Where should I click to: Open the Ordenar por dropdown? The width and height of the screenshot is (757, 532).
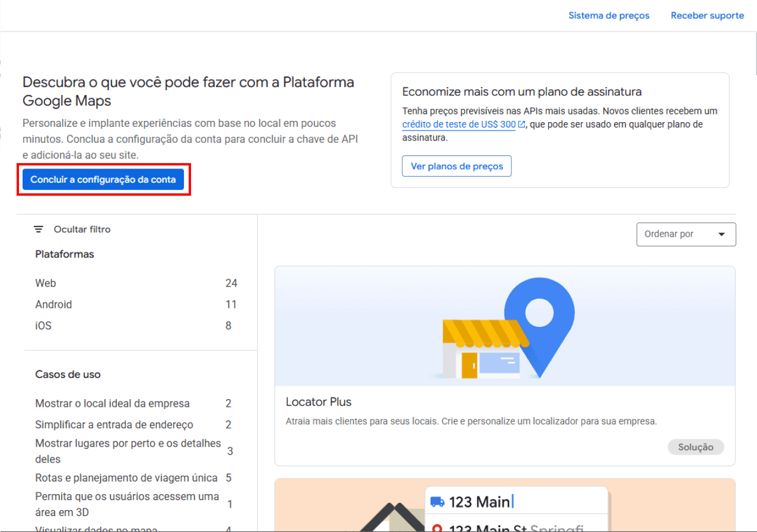click(x=685, y=234)
